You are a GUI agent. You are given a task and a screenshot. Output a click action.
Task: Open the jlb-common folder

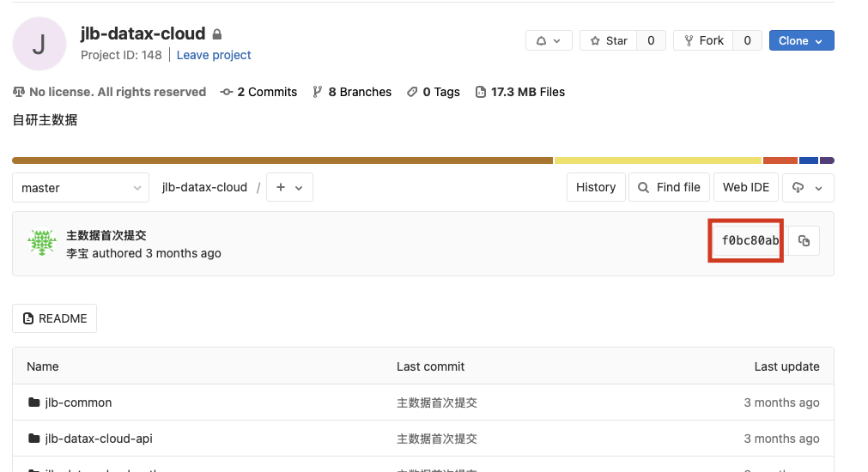coord(78,402)
